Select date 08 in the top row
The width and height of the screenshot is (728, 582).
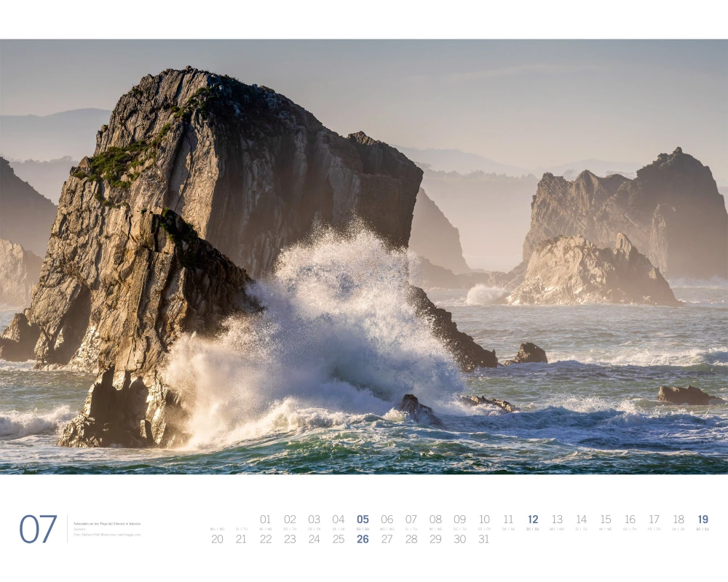click(435, 519)
